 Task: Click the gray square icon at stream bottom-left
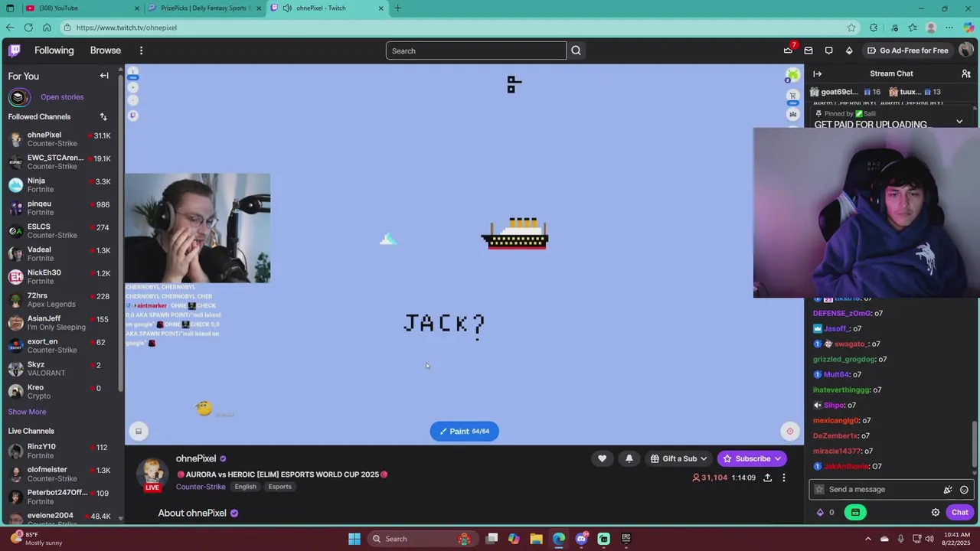pyautogui.click(x=139, y=431)
